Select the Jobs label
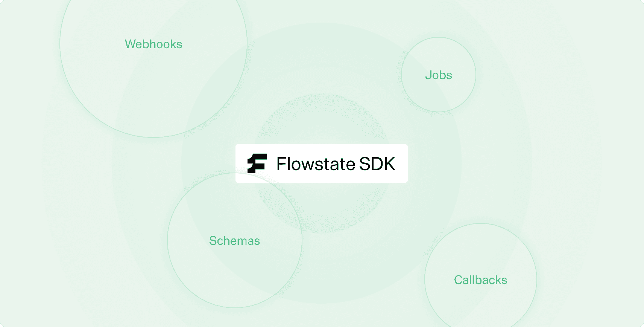Image resolution: width=644 pixels, height=327 pixels. 439,75
